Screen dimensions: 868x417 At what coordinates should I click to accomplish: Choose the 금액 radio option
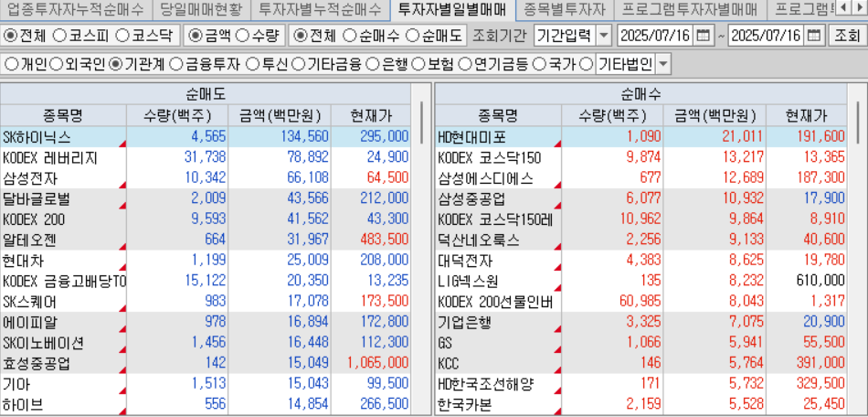coord(195,36)
